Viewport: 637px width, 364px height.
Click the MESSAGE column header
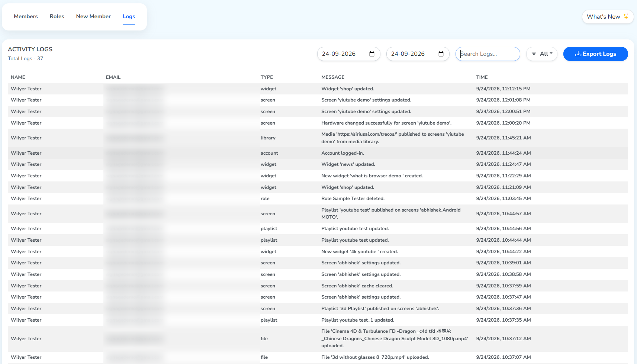point(333,77)
